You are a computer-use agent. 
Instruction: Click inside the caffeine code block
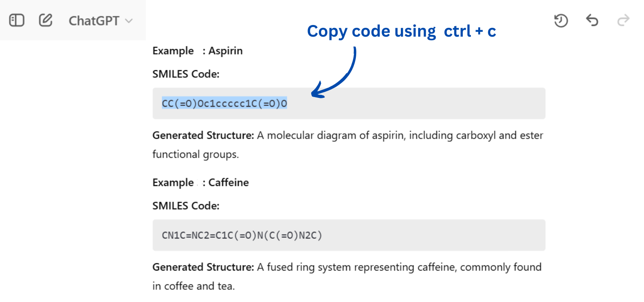[x=349, y=235]
